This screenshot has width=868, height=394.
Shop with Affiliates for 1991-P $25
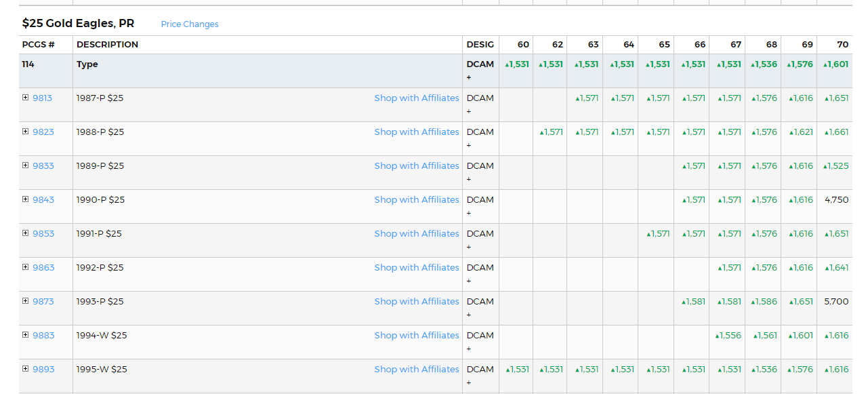[x=417, y=233]
